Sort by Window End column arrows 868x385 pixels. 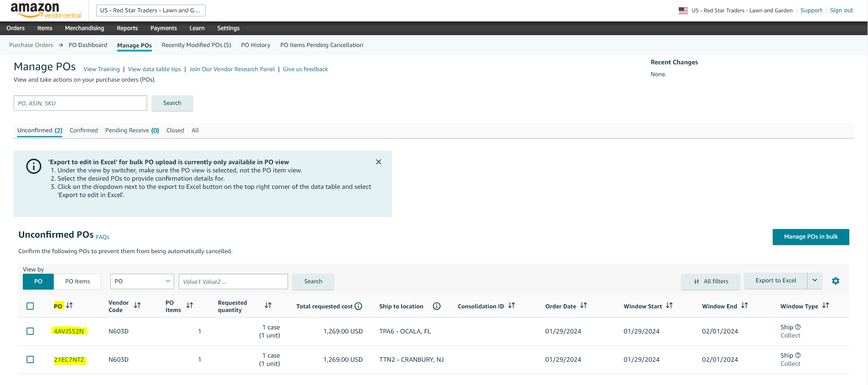(744, 305)
